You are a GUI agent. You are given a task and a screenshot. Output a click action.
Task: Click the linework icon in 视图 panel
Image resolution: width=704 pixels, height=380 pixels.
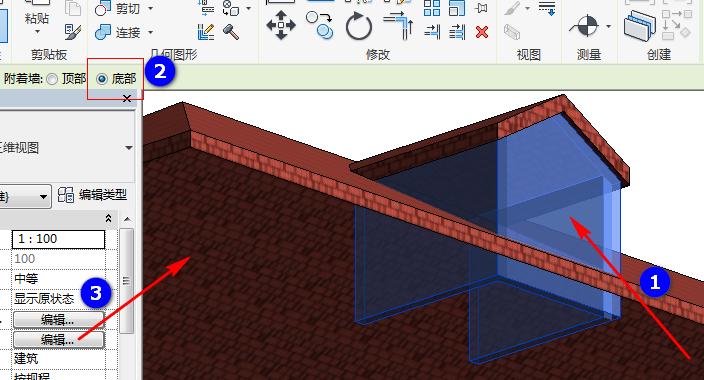[547, 8]
